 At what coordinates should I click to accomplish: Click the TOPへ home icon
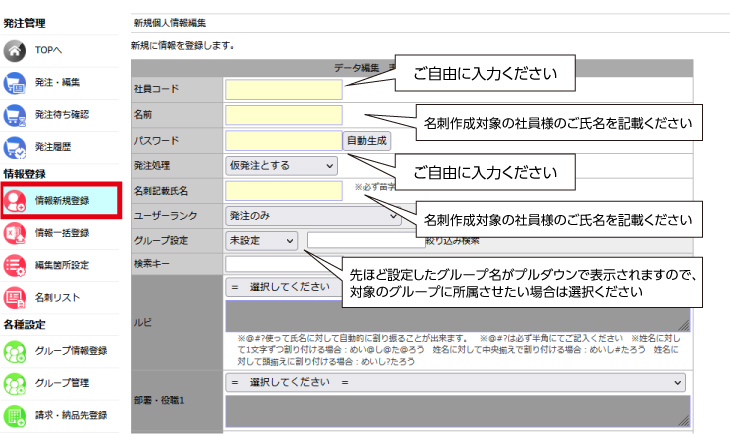click(x=16, y=51)
